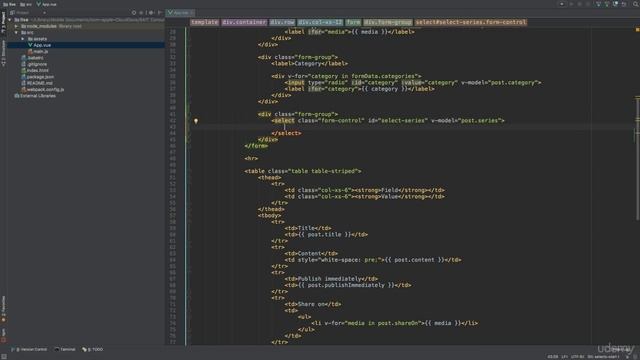The height and width of the screenshot is (360, 640).
Task: Expand the node_modules folder
Action: point(17,26)
